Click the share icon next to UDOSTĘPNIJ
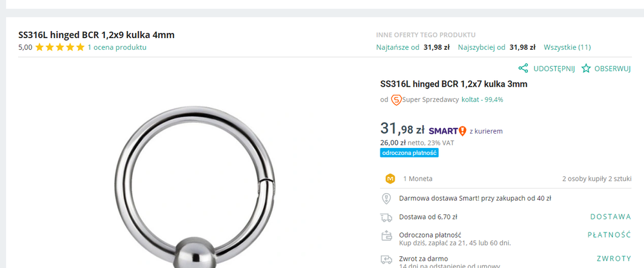This screenshot has height=268, width=644. (x=523, y=68)
